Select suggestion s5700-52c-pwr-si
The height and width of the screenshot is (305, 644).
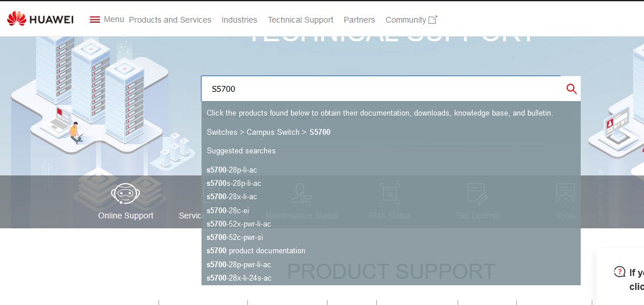[235, 238]
